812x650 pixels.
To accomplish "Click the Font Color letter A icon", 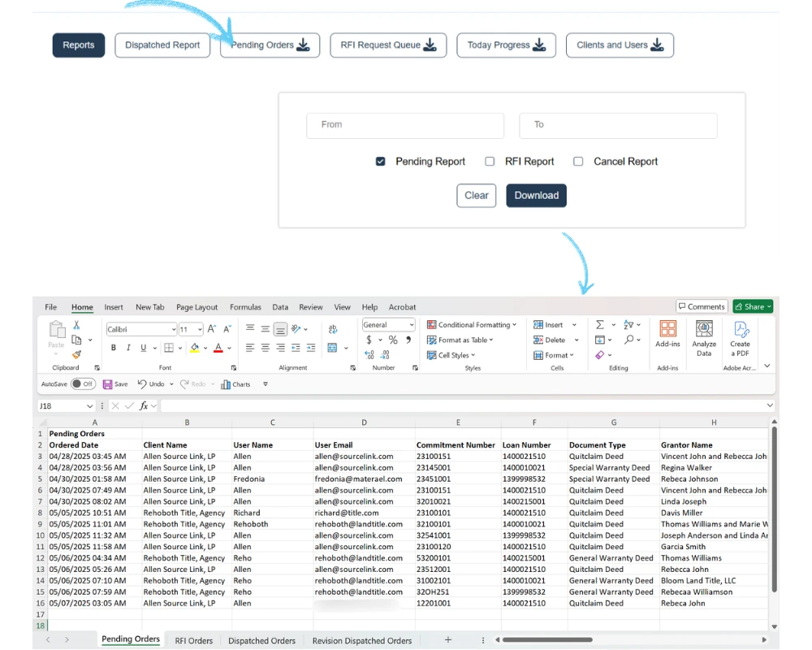I will coord(218,348).
